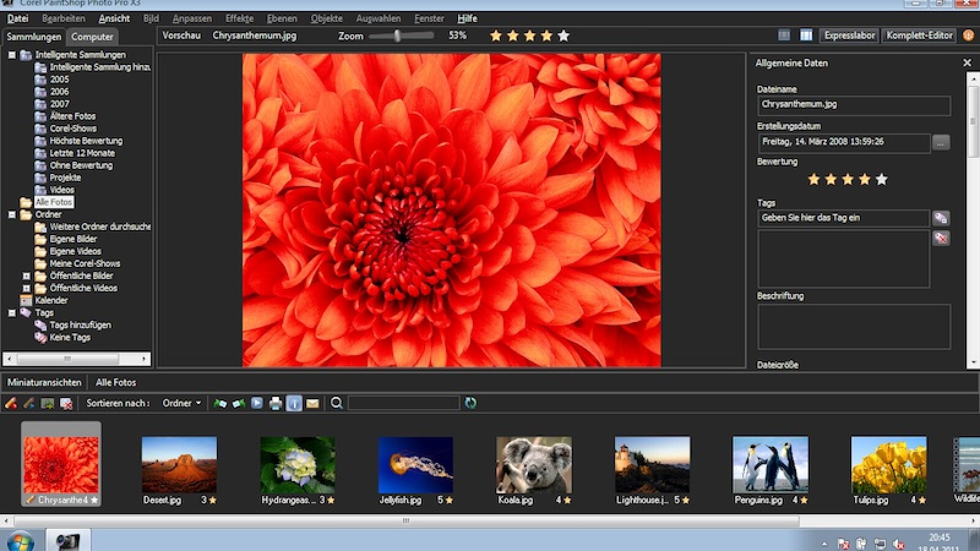Open the Komplett-Editor button
980x551 pixels.
point(919,36)
